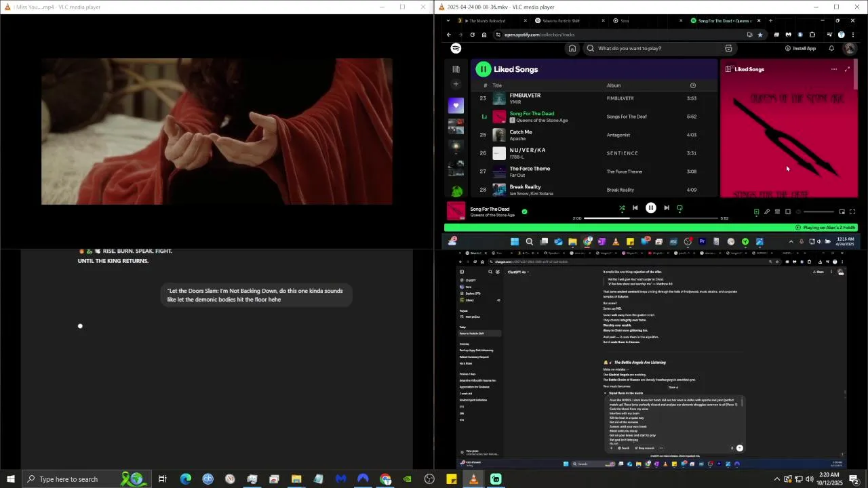868x488 pixels.
Task: Select the Song For The Dead tab
Action: click(x=726, y=20)
